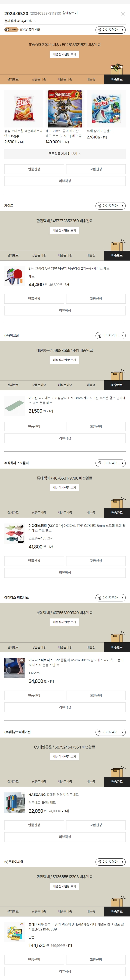Viewport: 130px width, 980px height.
Task: Open address dropdown beside (주)해강코퍼레이션
Action: click(110, 732)
